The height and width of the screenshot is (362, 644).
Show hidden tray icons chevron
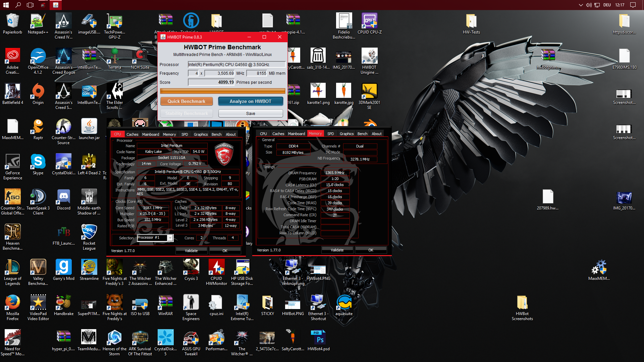point(581,5)
